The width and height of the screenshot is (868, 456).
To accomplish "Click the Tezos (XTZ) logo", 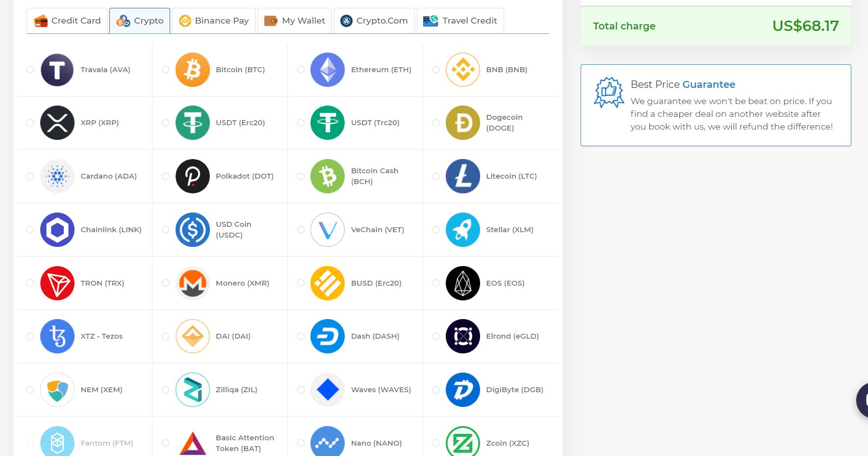I will click(57, 336).
